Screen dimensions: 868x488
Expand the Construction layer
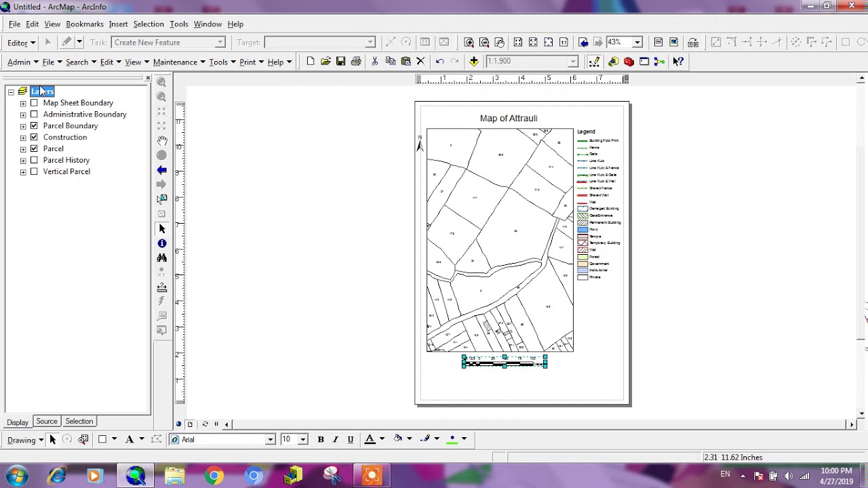click(x=23, y=138)
